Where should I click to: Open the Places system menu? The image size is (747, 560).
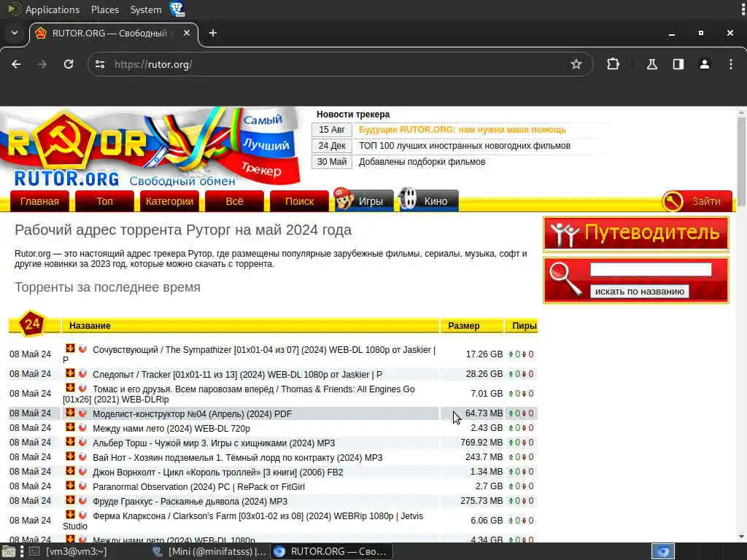pyautogui.click(x=105, y=9)
